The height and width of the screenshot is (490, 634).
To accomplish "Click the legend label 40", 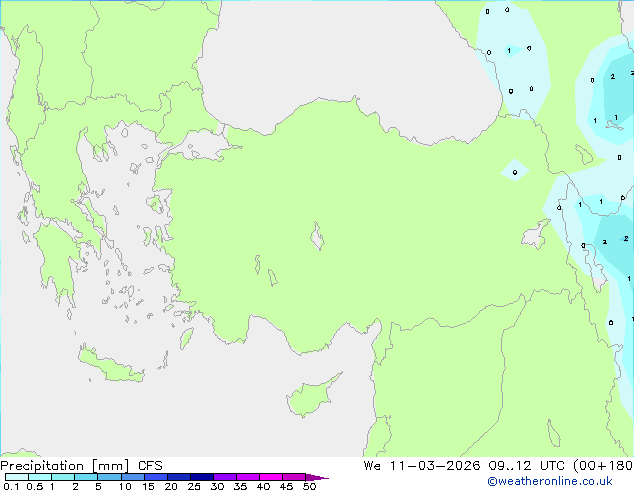I will (263, 486).
